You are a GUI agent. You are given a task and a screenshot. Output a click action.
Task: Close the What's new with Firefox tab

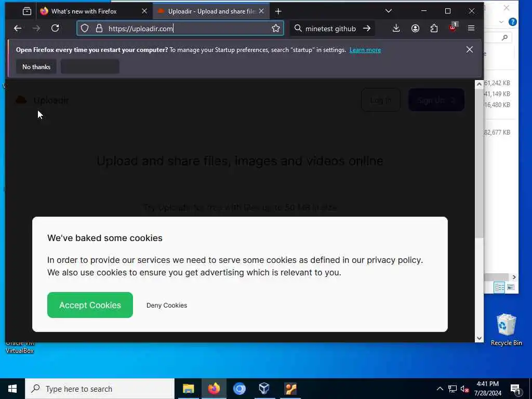point(144,11)
